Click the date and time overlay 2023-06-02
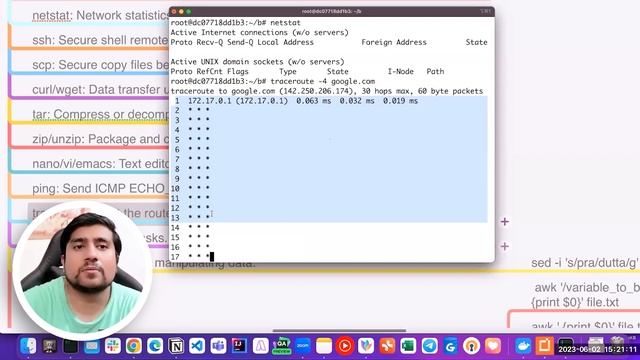 click(598, 350)
